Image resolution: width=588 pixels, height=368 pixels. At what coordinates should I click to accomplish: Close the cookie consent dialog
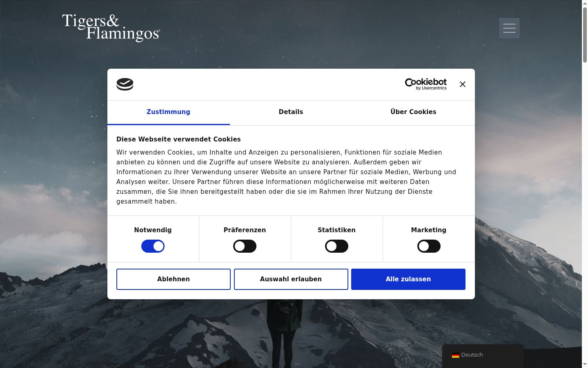click(x=463, y=84)
